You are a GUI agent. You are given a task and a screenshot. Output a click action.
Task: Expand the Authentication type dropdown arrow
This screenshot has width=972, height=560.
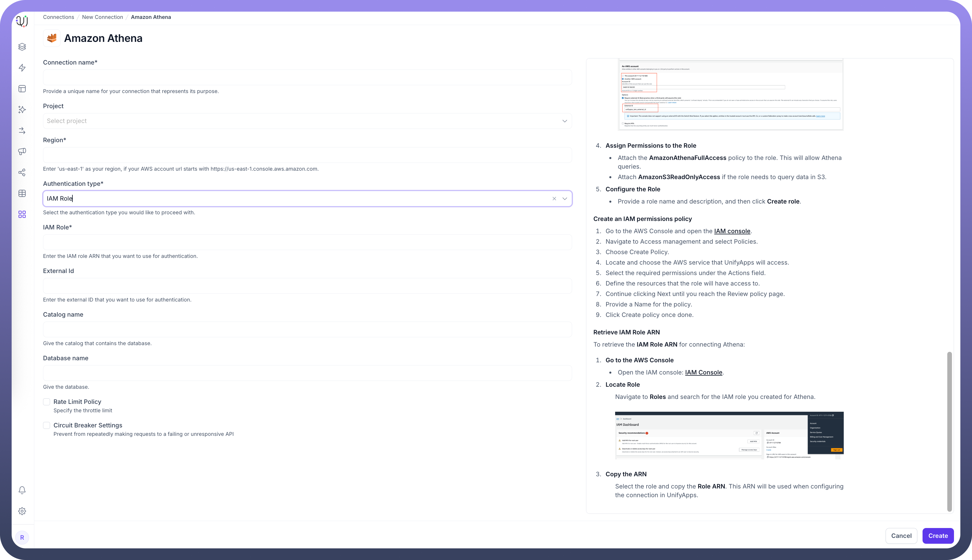pyautogui.click(x=564, y=199)
